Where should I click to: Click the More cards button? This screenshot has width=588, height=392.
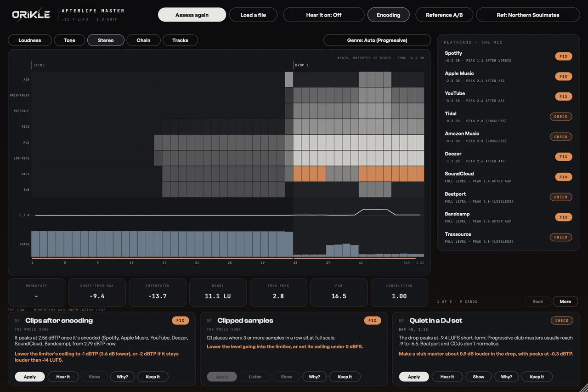[565, 301]
